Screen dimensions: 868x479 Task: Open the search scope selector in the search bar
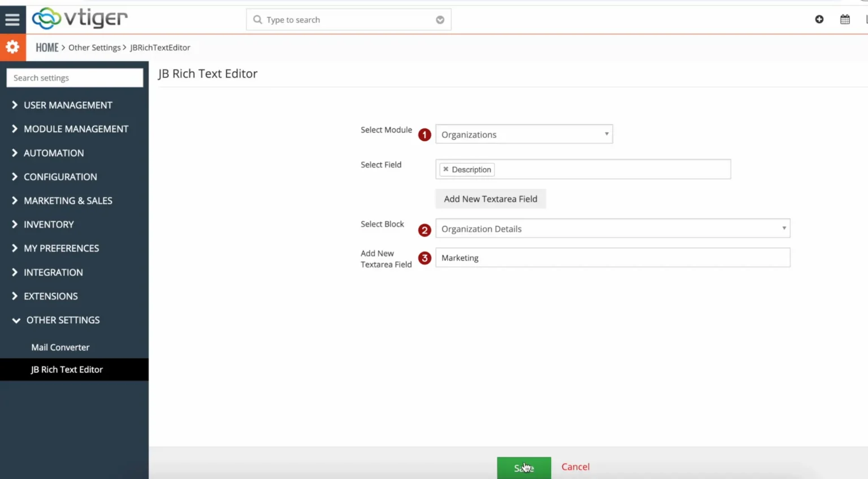coord(440,19)
